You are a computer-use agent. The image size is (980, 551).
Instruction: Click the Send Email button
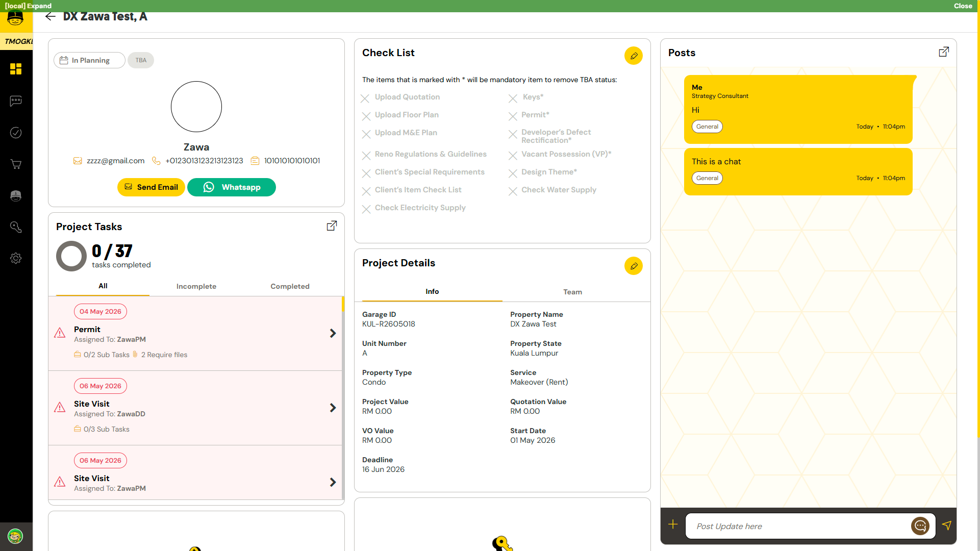point(151,187)
